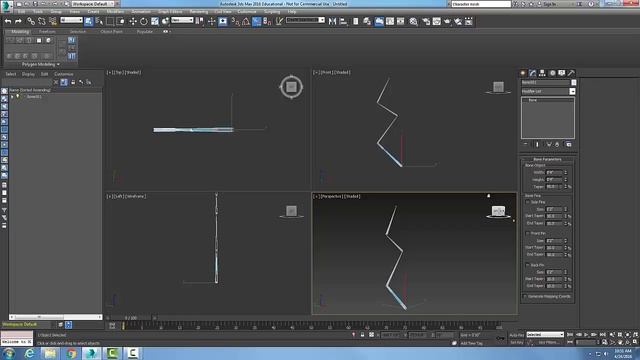Open the Tools menu

tap(38, 11)
